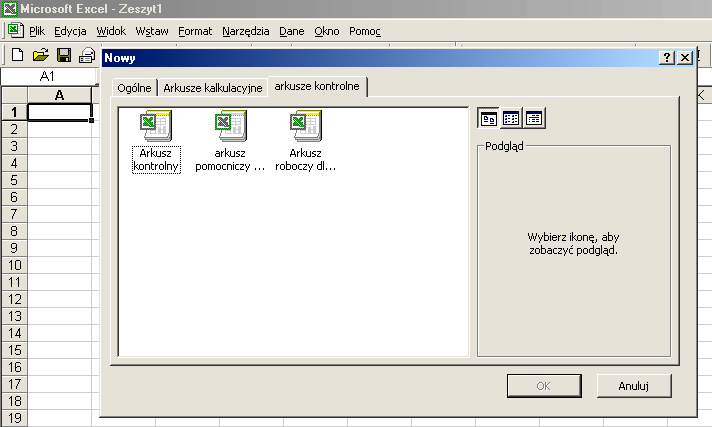
Task: Select row 12 header
Action: [x=15, y=299]
